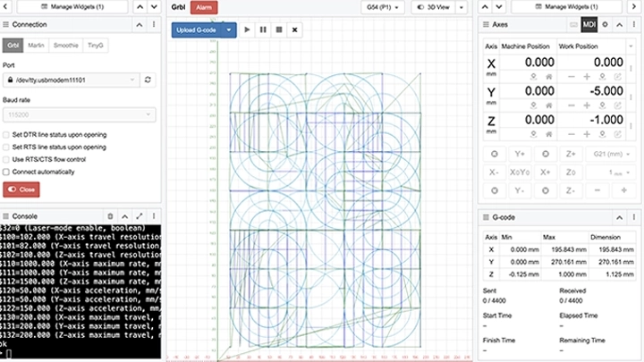Open Axes widget settings gear
Image resolution: width=644 pixels, height=362 pixels.
pos(606,25)
